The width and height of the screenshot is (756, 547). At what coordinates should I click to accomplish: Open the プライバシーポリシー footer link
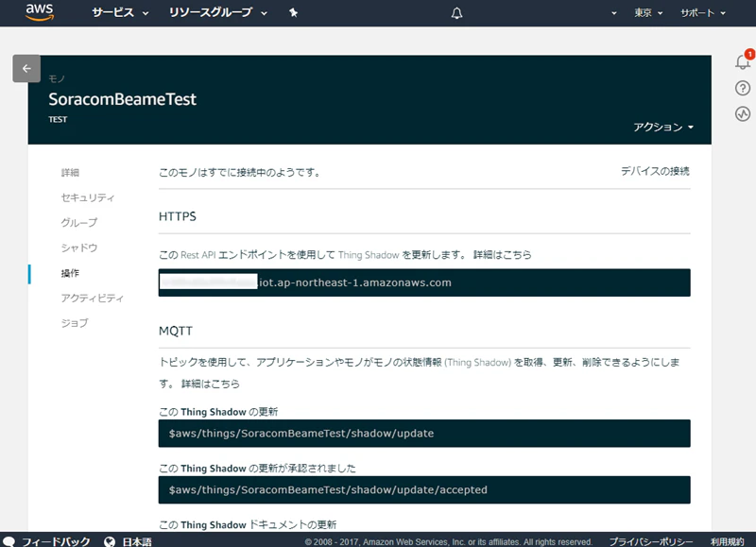650,541
